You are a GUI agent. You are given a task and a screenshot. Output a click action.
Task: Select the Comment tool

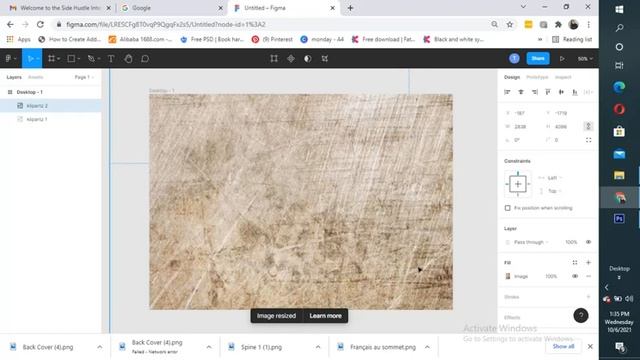click(x=145, y=59)
